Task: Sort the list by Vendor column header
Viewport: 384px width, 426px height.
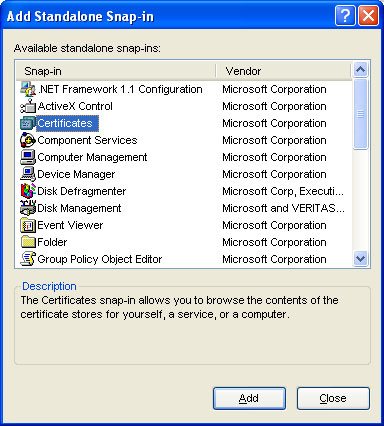Action: point(284,71)
